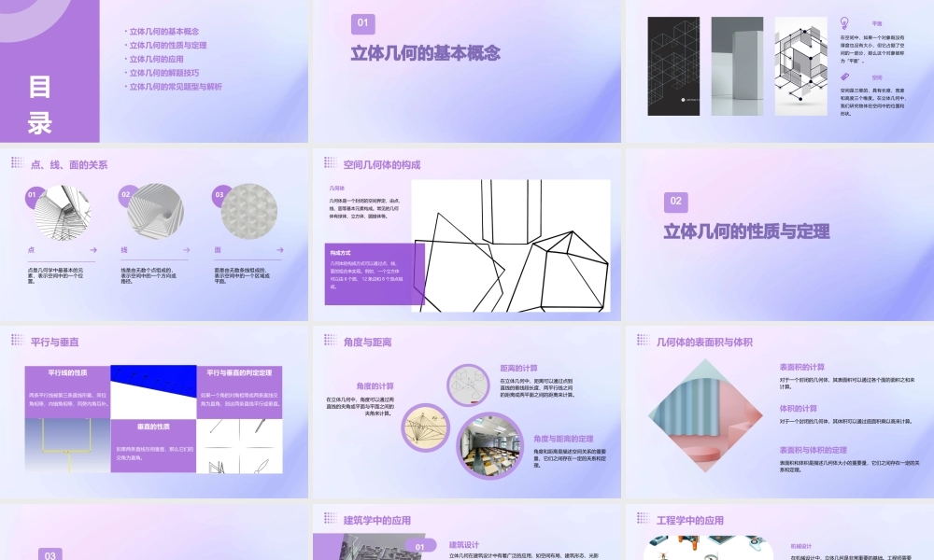Image resolution: width=934 pixels, height=560 pixels.
Task: Click the dotted grid icon beside 点、线、面的关系
Action: [18, 162]
